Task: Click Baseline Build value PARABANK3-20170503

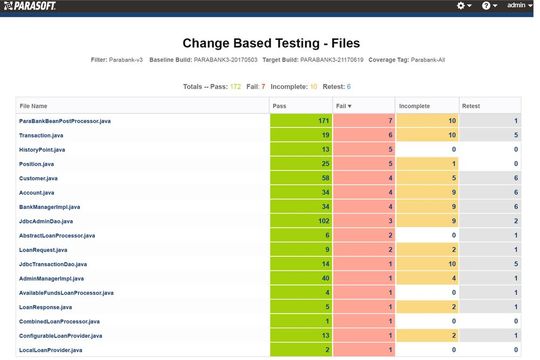Action: click(226, 60)
